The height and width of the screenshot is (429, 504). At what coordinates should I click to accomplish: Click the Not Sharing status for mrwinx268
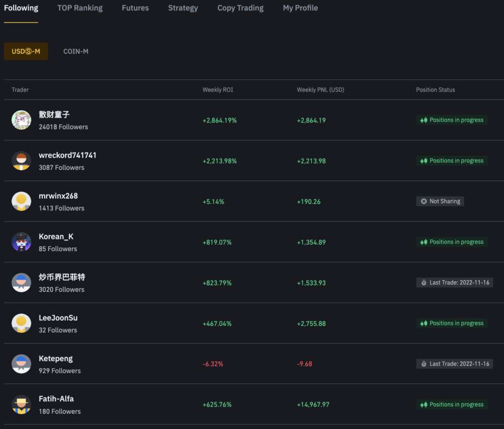[440, 201]
